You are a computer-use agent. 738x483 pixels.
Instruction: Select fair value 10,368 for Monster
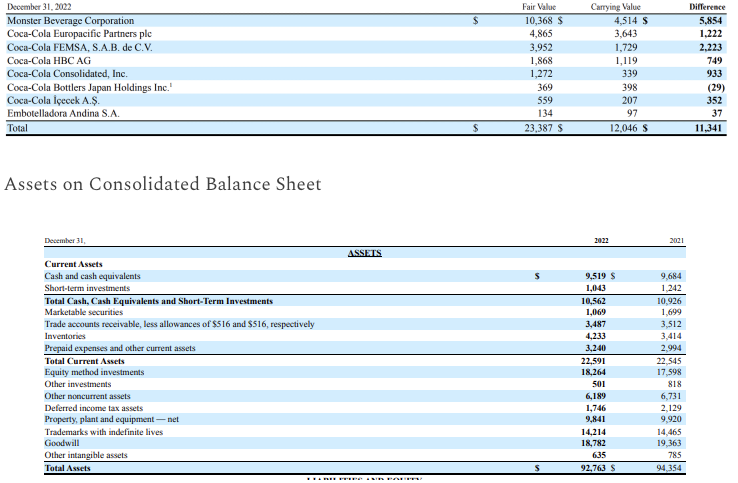pos(538,21)
